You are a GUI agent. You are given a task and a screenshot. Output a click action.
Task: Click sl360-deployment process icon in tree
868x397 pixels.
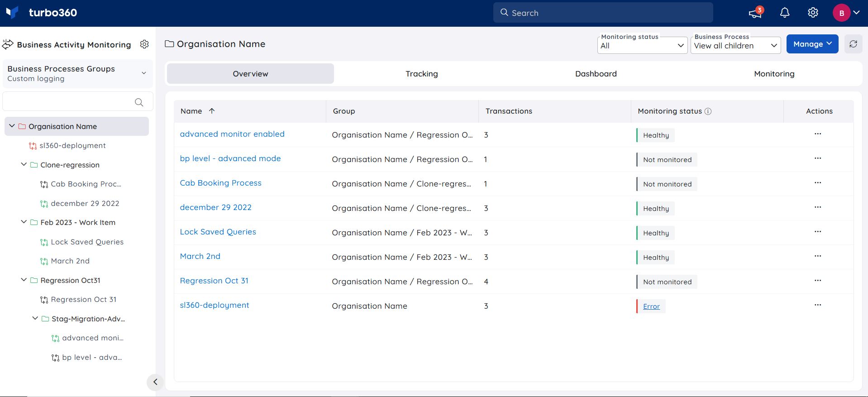(x=33, y=146)
